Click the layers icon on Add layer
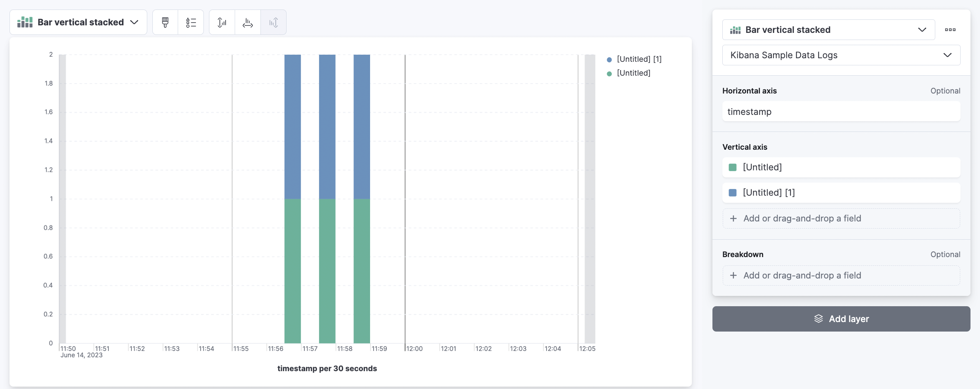980x389 pixels. pyautogui.click(x=819, y=318)
